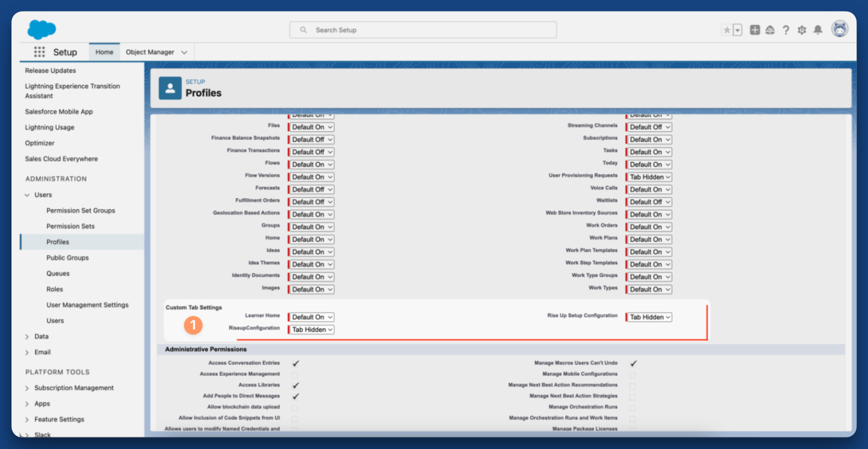
Task: Open the Work Types dropdown
Action: click(x=649, y=289)
